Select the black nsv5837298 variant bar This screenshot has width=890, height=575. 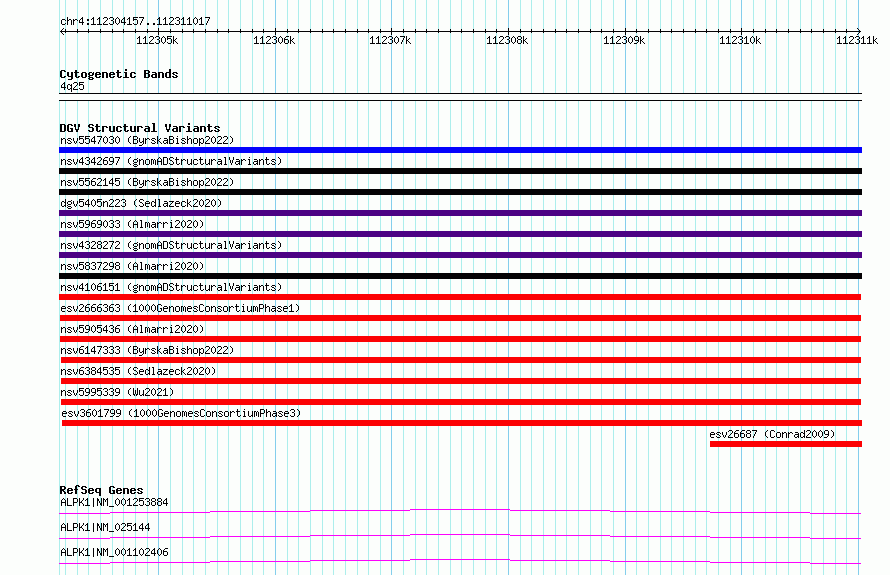click(460, 276)
